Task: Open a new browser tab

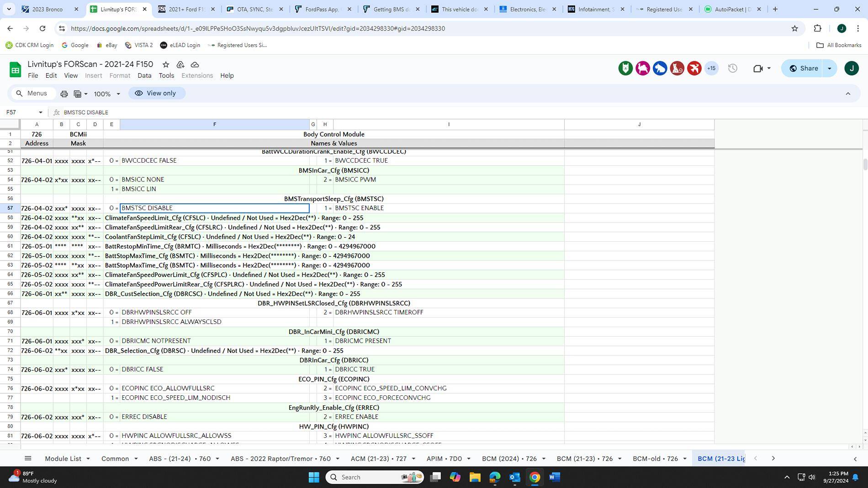Action: [x=775, y=9]
